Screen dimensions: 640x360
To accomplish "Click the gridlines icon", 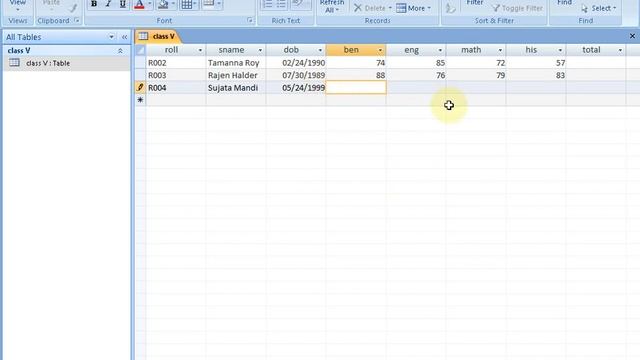I will [x=187, y=4].
